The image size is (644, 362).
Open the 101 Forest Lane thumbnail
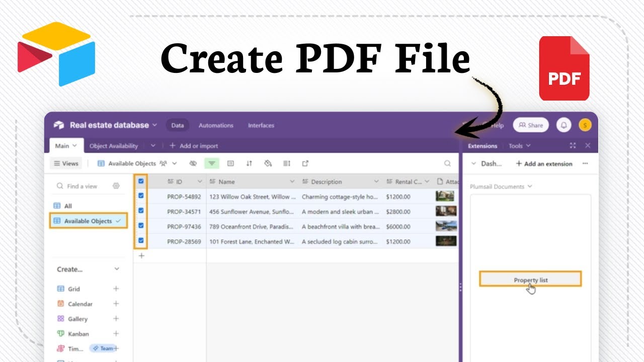(446, 241)
